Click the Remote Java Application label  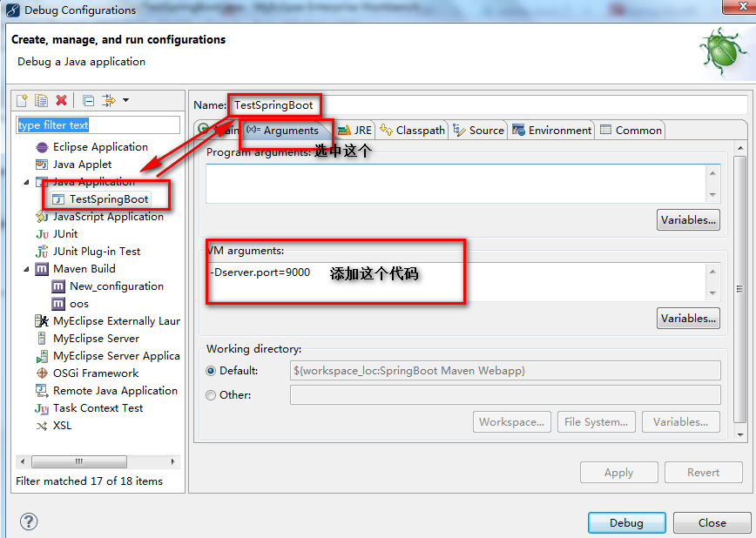pyautogui.click(x=115, y=391)
